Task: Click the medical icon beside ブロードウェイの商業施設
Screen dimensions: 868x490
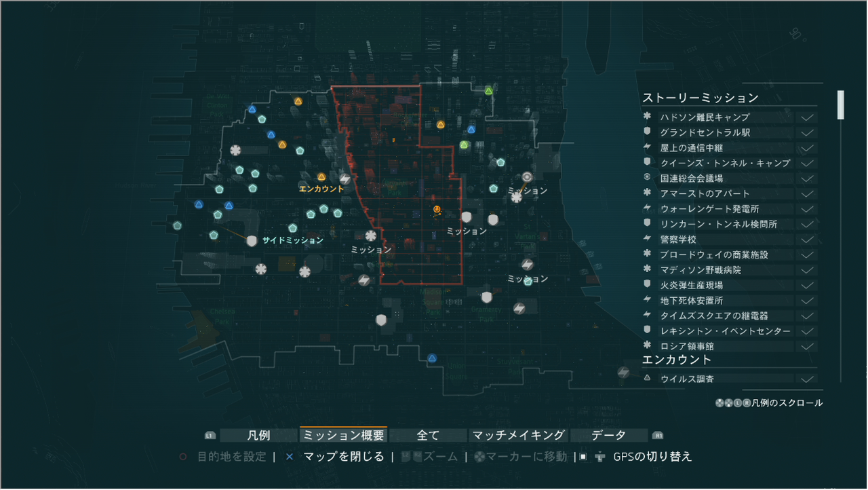Action: [x=647, y=254]
